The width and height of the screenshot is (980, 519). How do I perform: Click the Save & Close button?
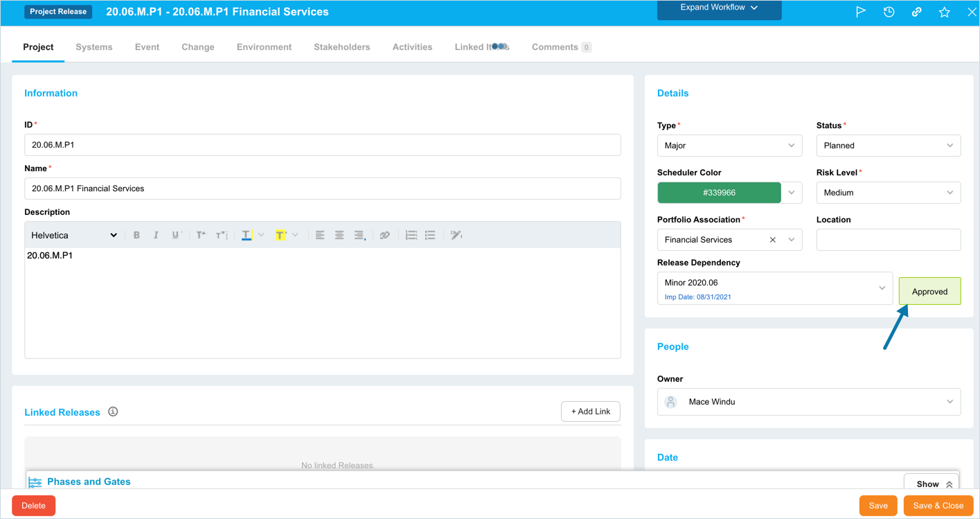pyautogui.click(x=938, y=506)
